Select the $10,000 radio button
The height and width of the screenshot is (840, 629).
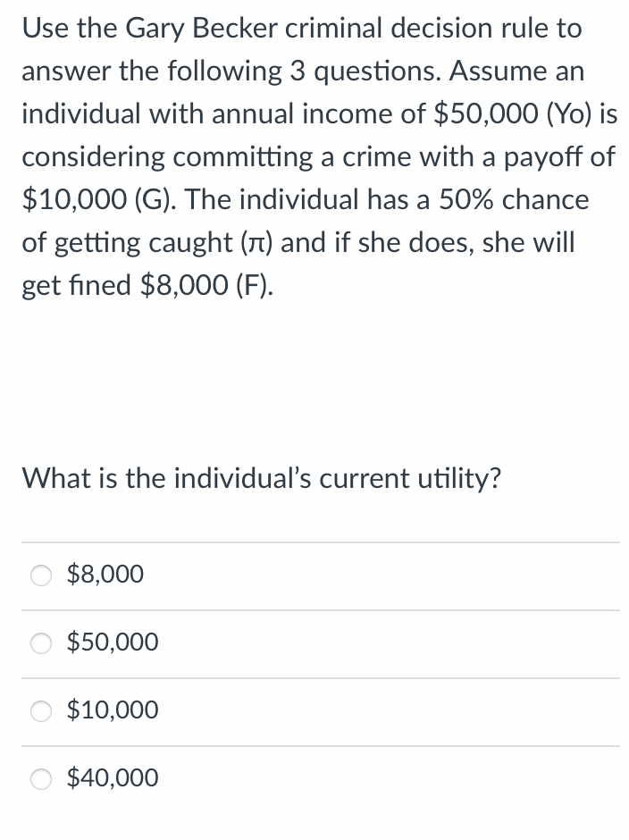[x=40, y=711]
